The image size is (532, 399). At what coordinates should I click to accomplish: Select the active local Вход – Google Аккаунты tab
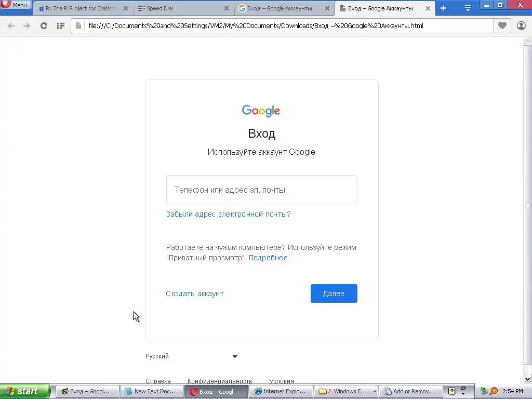[383, 8]
